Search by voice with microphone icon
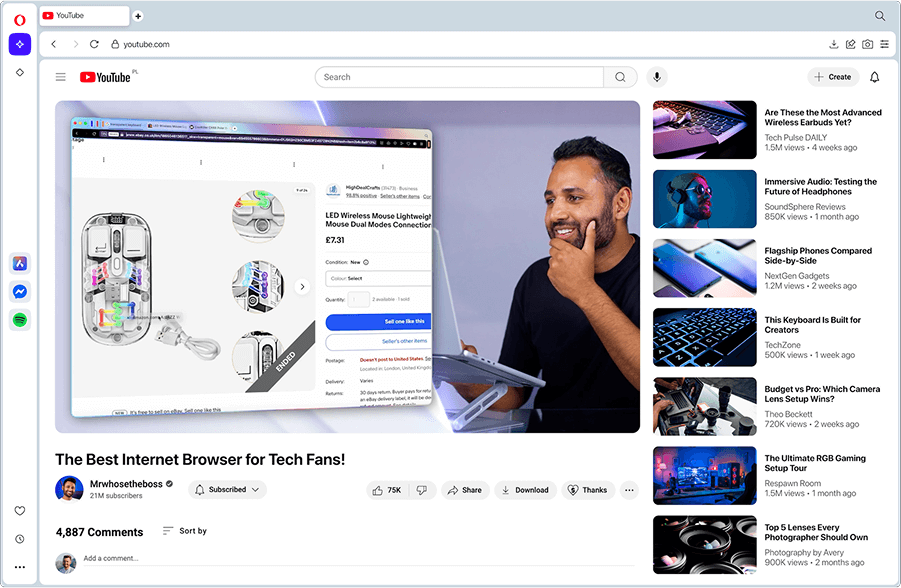Screen dimensions: 901x588 [x=657, y=77]
